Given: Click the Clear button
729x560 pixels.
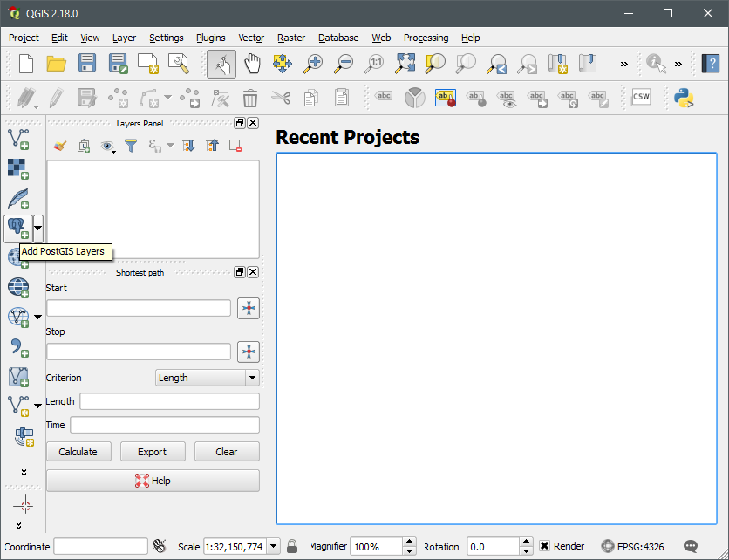Looking at the screenshot, I should click(x=227, y=452).
